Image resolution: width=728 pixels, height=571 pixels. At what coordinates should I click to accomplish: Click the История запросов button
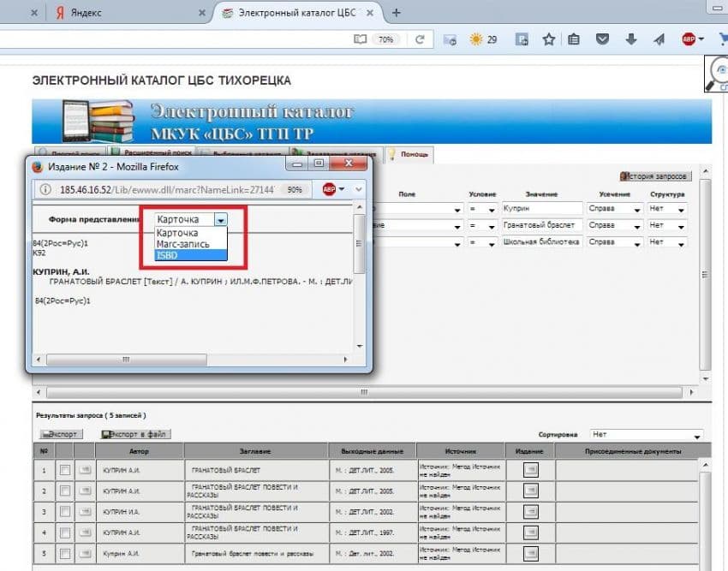click(655, 176)
